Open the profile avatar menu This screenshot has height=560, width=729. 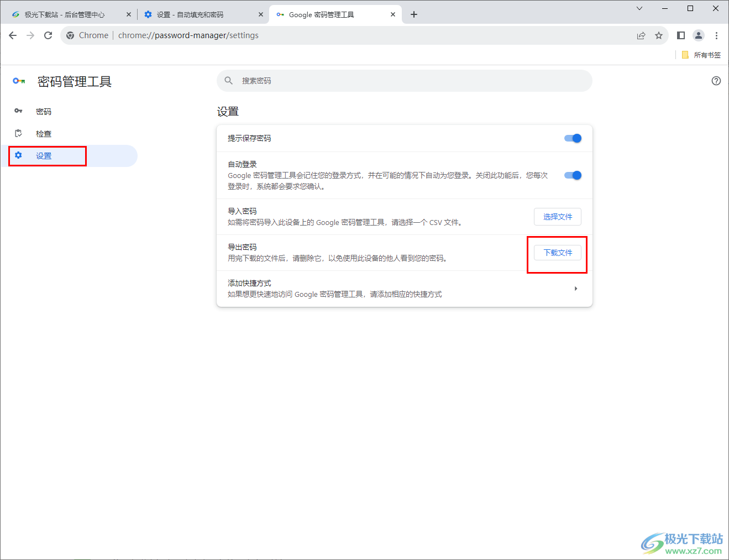coord(699,35)
